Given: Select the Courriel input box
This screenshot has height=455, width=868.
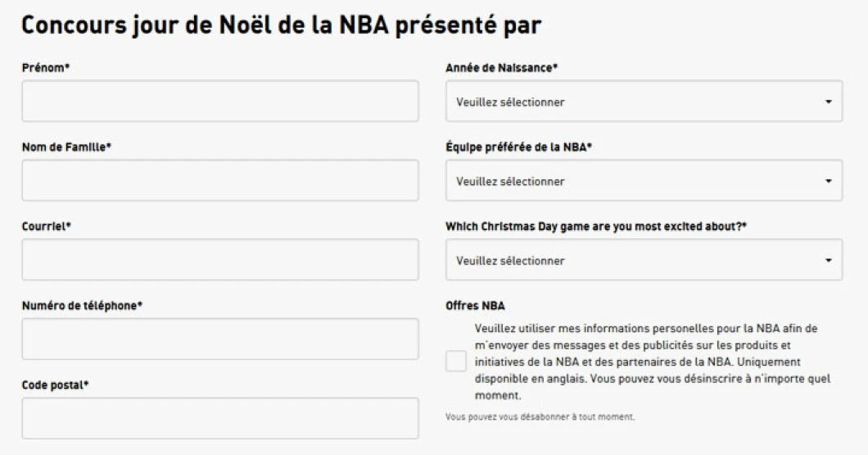Looking at the screenshot, I should (x=220, y=260).
